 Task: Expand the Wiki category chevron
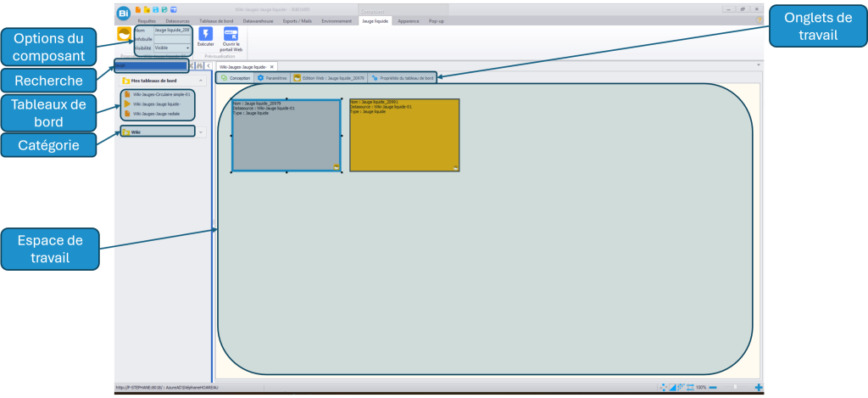200,132
